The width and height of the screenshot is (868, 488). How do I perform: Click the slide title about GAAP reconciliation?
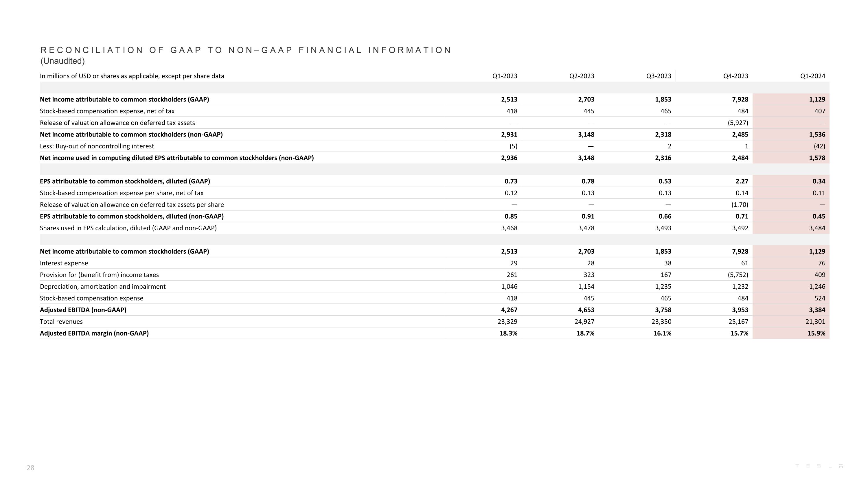click(x=246, y=50)
